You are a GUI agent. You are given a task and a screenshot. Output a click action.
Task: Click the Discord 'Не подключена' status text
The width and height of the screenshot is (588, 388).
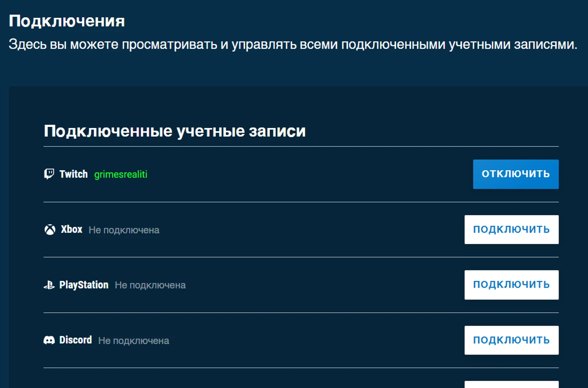(134, 341)
